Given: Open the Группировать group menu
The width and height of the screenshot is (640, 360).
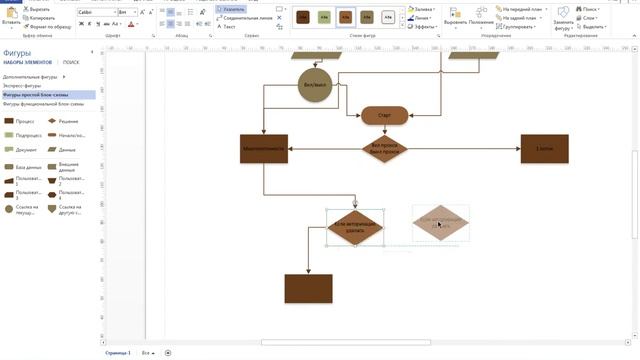Looking at the screenshot, I should click(516, 27).
